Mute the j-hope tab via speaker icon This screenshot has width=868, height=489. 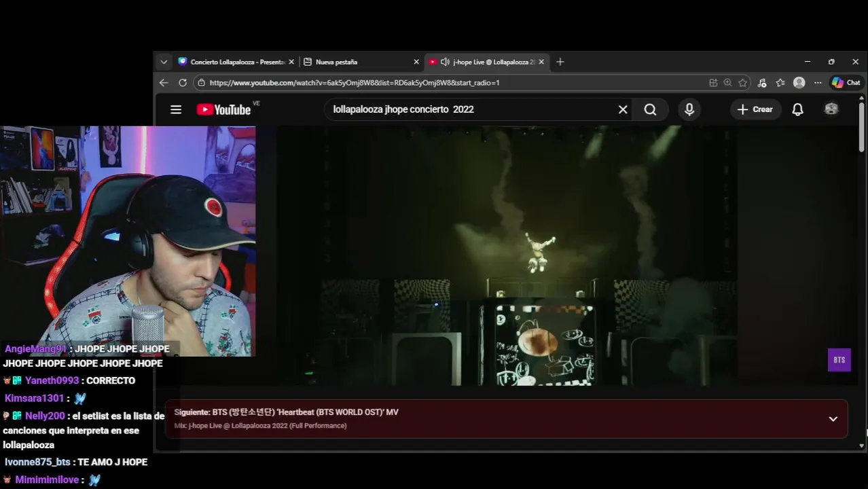click(x=445, y=62)
